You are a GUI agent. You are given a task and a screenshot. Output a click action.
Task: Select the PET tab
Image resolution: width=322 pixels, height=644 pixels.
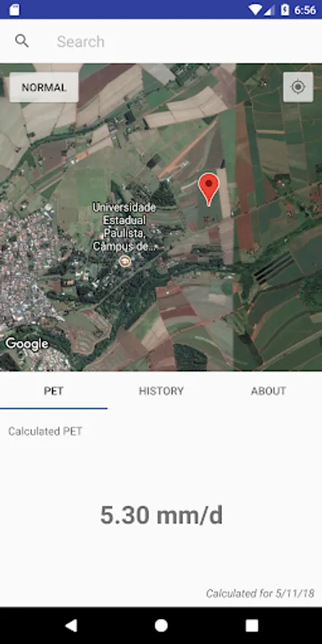pyautogui.click(x=54, y=391)
